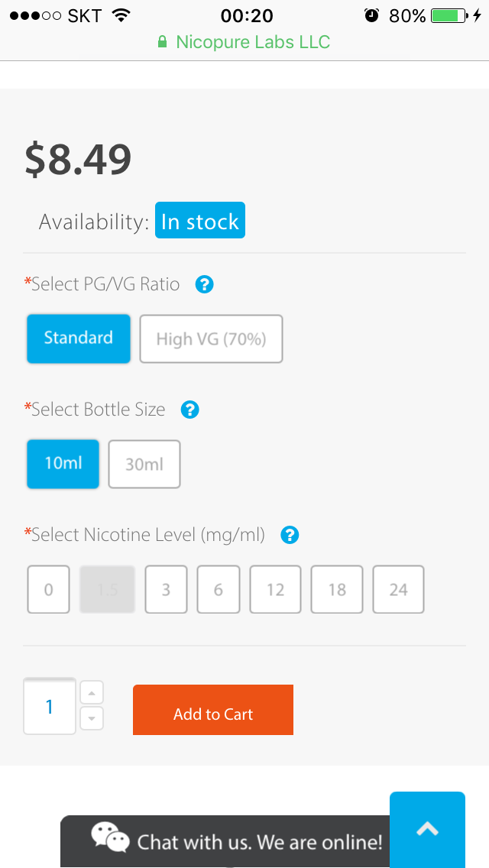Choose 30ml bottle size
This screenshot has width=489, height=868.
pyautogui.click(x=144, y=464)
